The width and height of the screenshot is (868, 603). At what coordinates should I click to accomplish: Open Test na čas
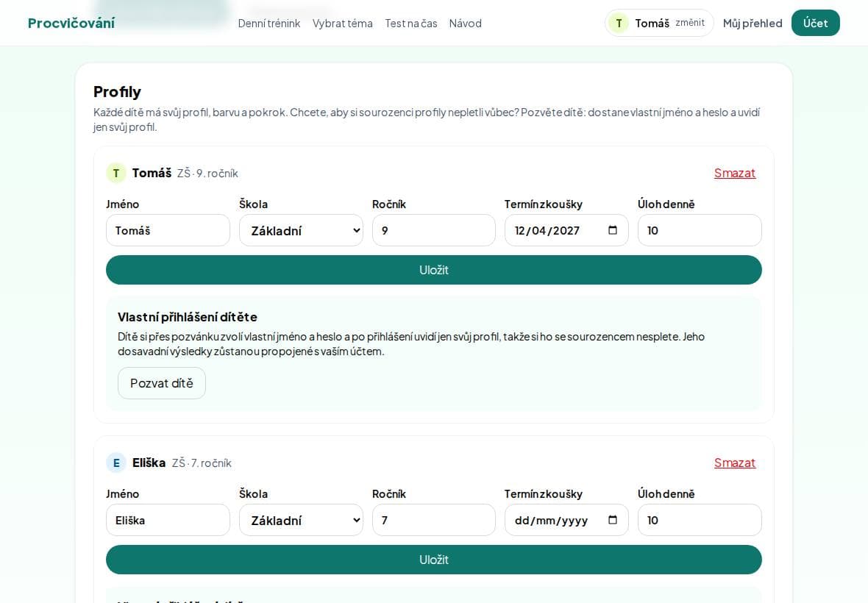click(x=411, y=24)
